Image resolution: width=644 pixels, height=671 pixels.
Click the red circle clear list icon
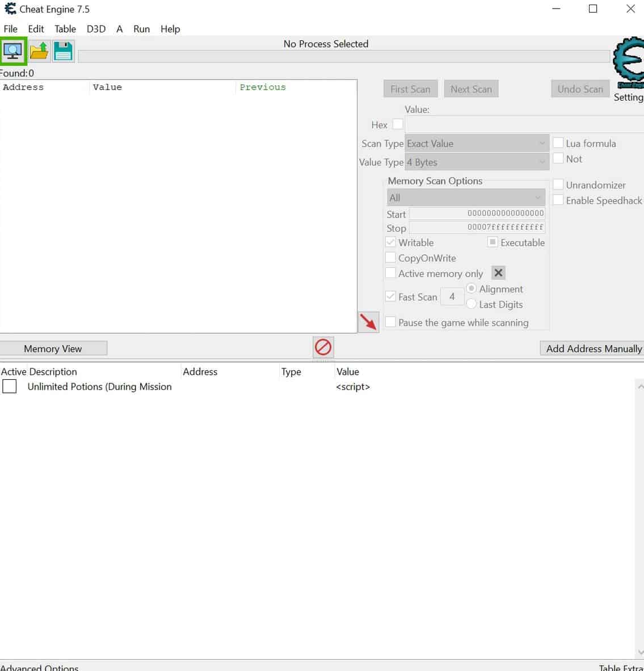323,347
